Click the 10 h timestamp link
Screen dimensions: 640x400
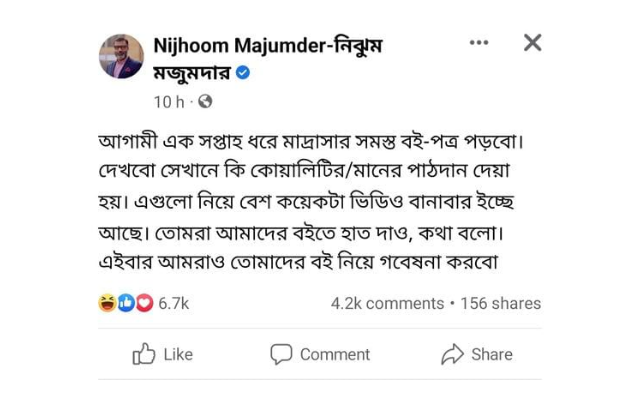click(x=169, y=102)
